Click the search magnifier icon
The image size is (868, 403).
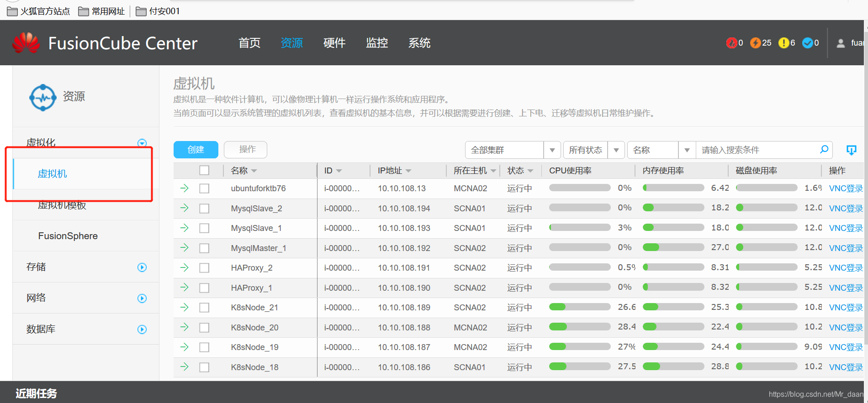coord(824,149)
